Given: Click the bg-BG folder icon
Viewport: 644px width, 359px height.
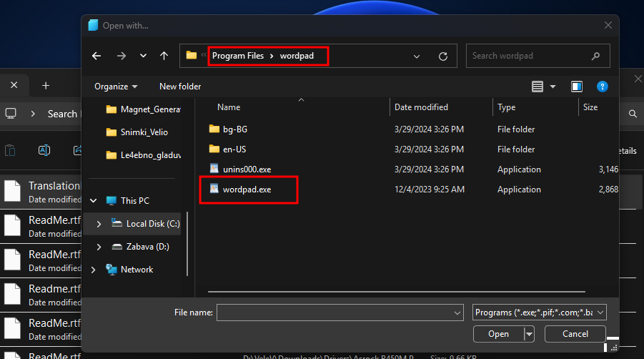Looking at the screenshot, I should 214,129.
